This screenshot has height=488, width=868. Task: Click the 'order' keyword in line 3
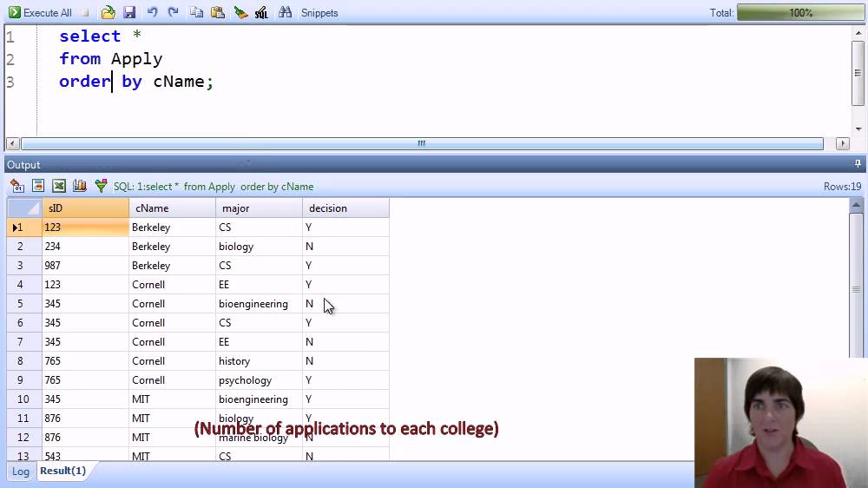coord(85,82)
